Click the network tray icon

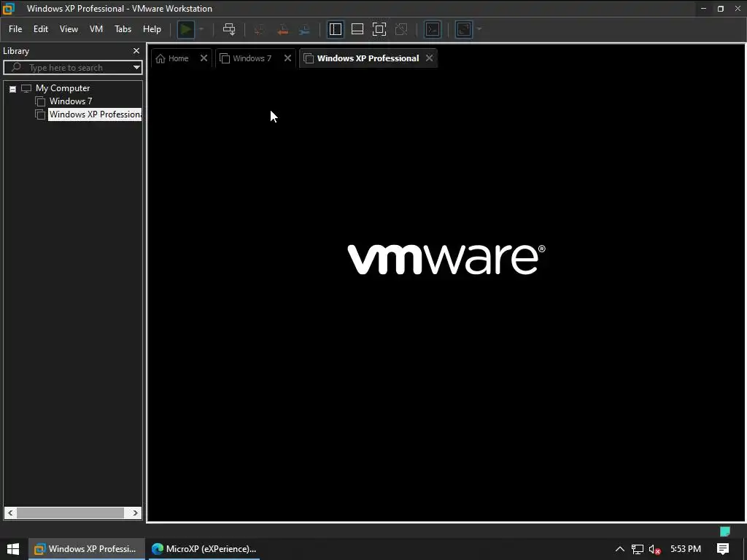tap(638, 549)
